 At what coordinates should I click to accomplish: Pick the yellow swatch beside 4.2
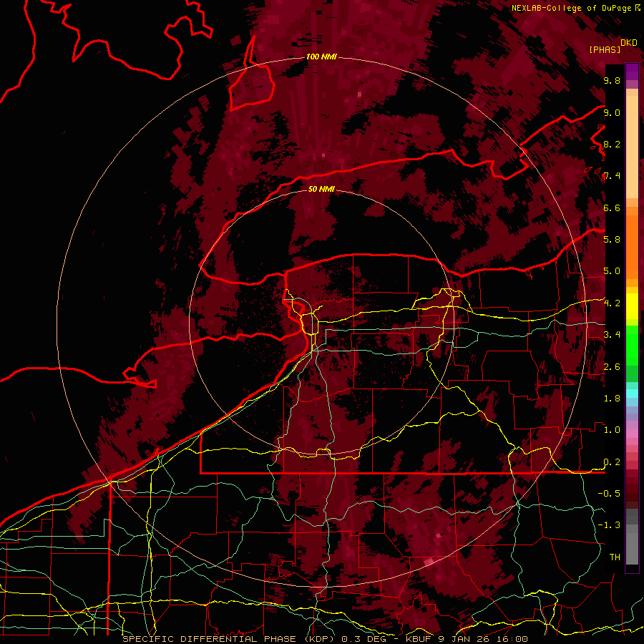632,304
